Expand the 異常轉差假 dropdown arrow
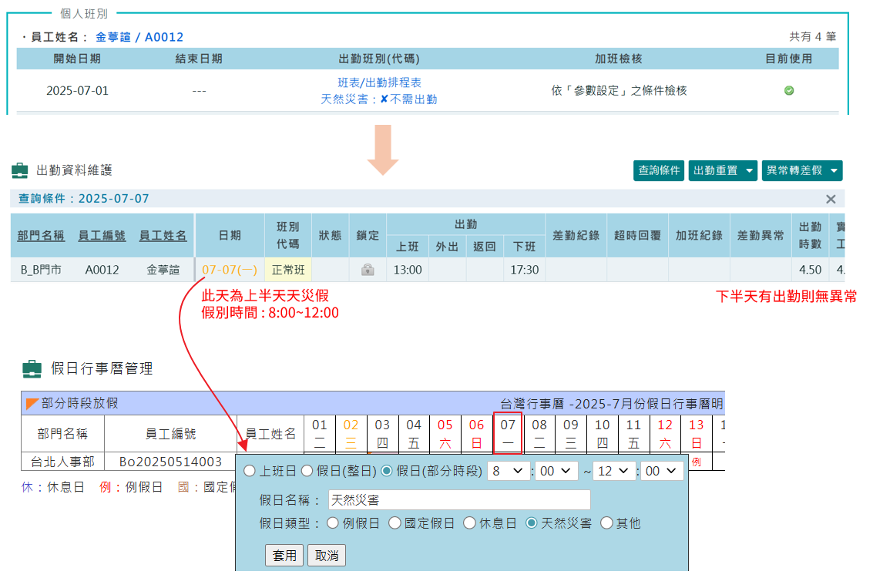This screenshot has width=873, height=588. [833, 170]
